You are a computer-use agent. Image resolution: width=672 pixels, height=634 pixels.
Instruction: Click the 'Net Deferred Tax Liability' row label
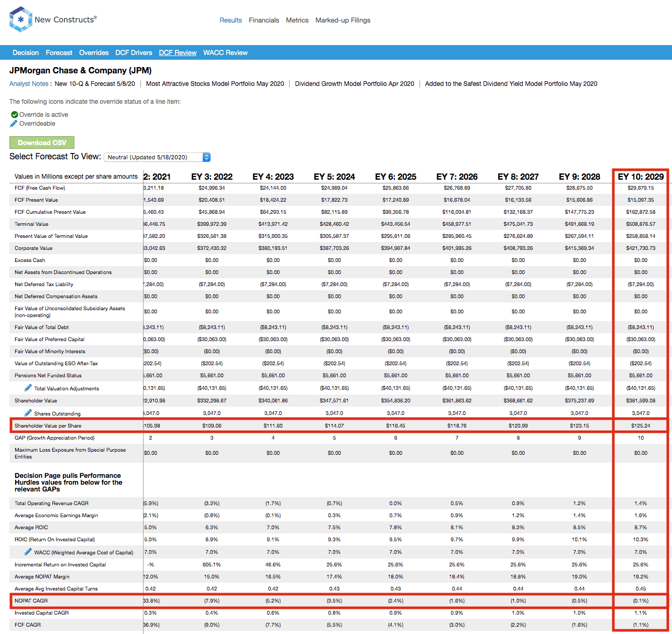tap(44, 285)
